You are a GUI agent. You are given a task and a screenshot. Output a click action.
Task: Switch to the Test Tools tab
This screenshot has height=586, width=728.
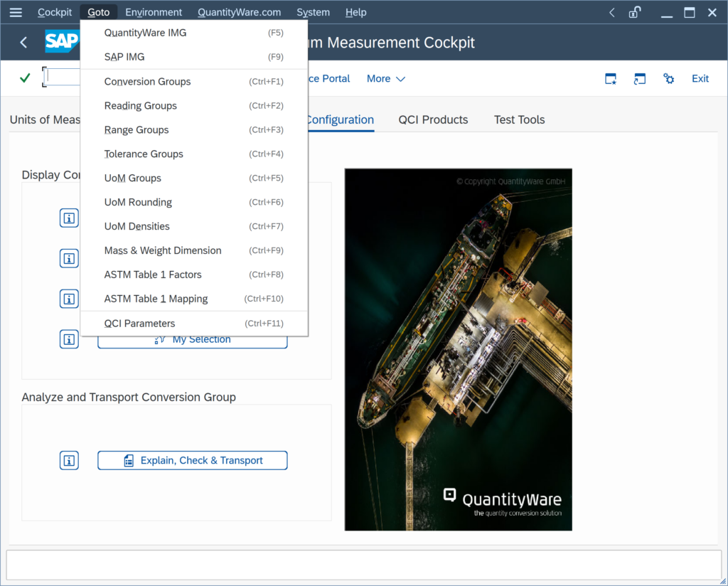click(x=519, y=119)
